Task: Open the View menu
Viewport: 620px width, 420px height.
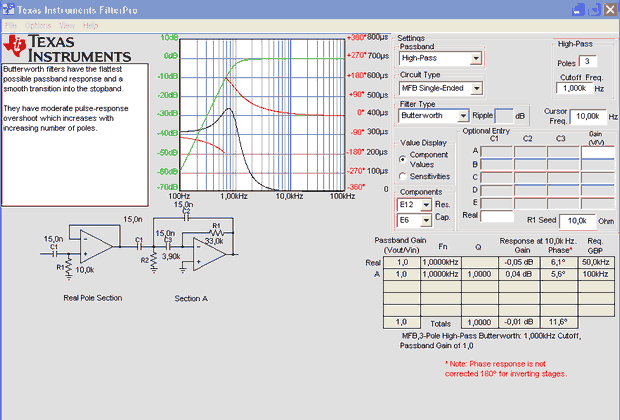Action: (x=67, y=26)
